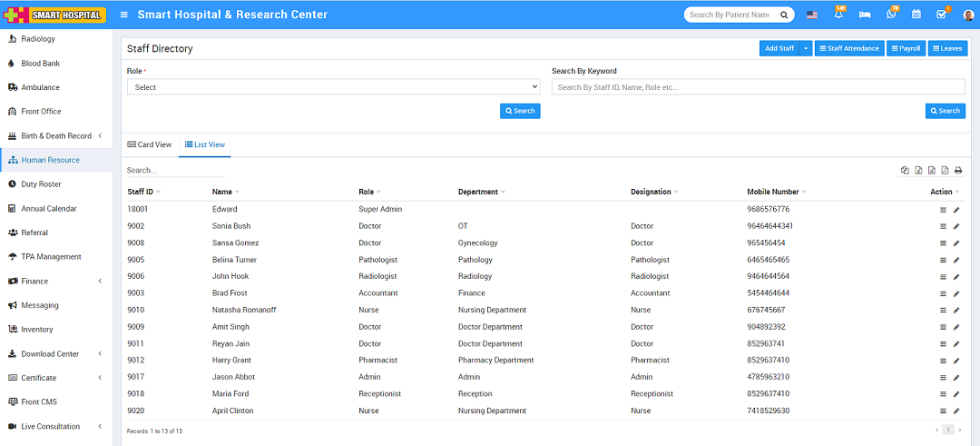Open the WhatsApp chat icon
The width and height of the screenshot is (980, 446).
(891, 15)
